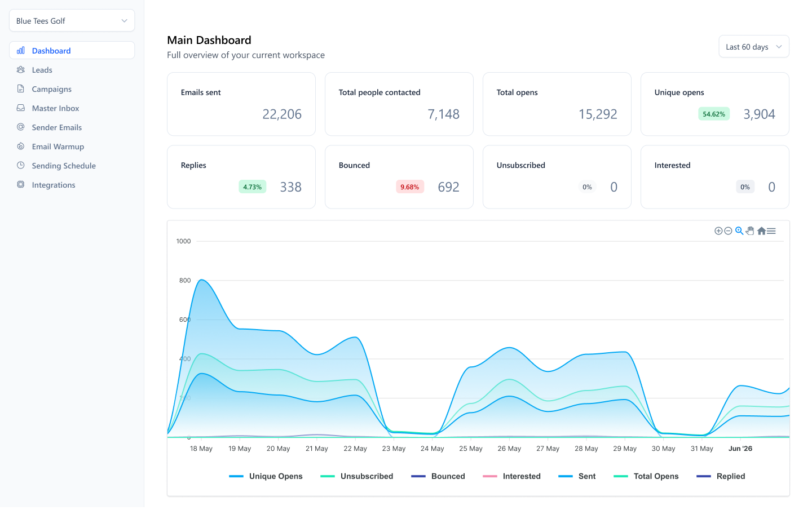
Task: Zoom in on chart with plus icon
Action: (718, 231)
